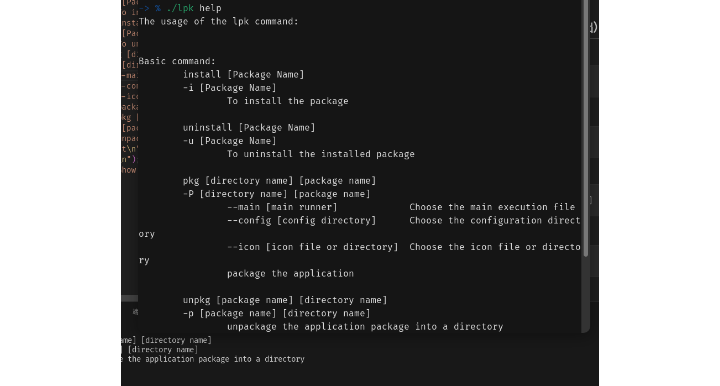Click the 'uninstall [Package Name]' line
The image size is (720, 386).
[x=249, y=128]
